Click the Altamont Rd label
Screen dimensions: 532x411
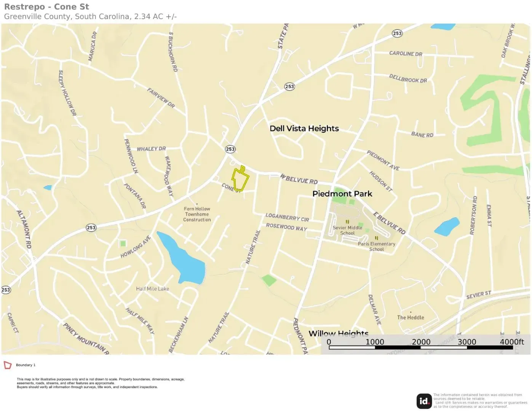pyautogui.click(x=24, y=229)
